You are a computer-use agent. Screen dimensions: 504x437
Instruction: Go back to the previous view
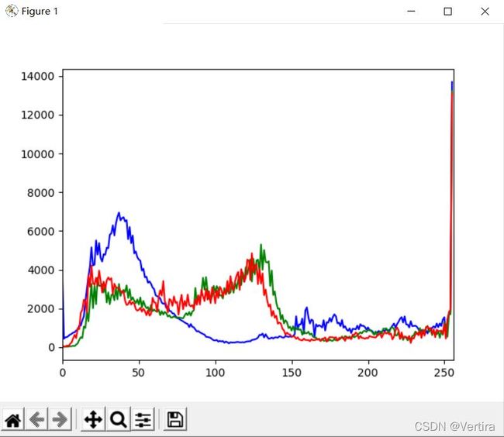(x=36, y=420)
